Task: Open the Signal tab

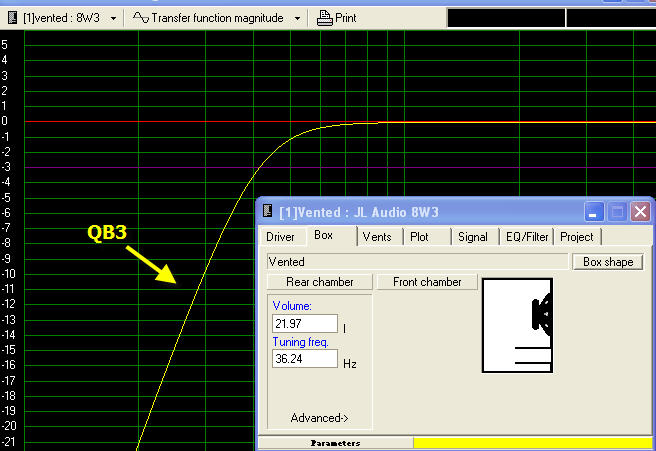Action: 473,237
